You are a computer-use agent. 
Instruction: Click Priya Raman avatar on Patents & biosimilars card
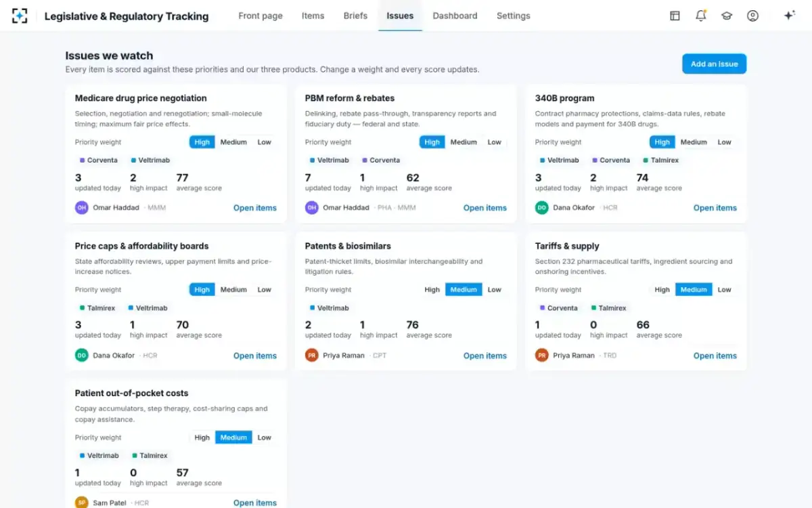[312, 356]
